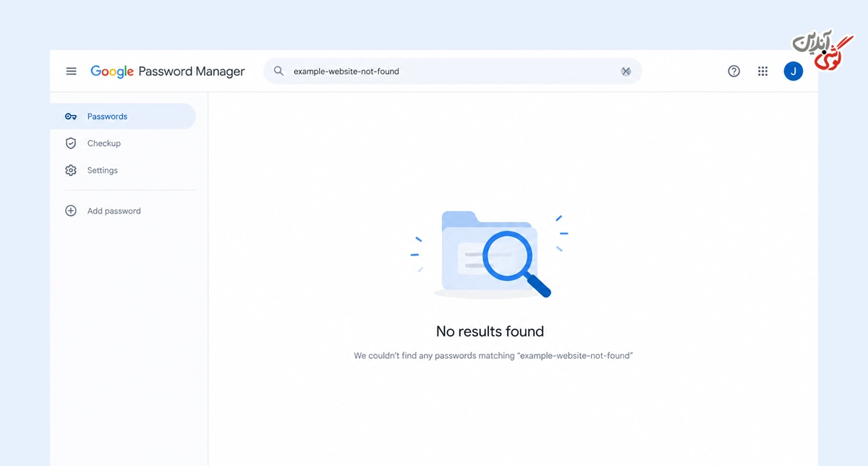Open the account avatar labeled J
868x466 pixels.
point(793,71)
